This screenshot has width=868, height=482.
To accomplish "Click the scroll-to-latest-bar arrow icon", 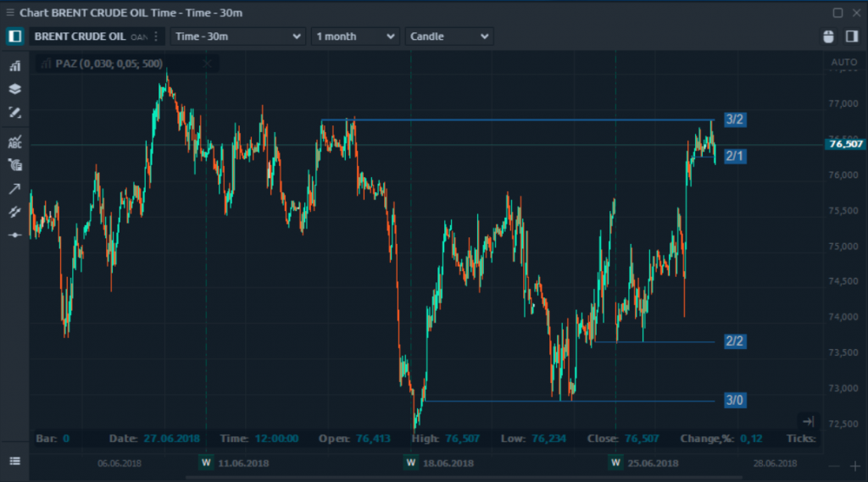I will 808,422.
